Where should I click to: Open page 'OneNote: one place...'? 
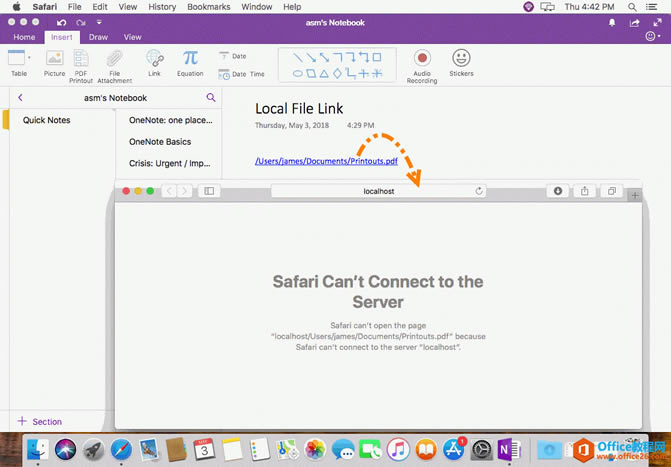coord(170,120)
